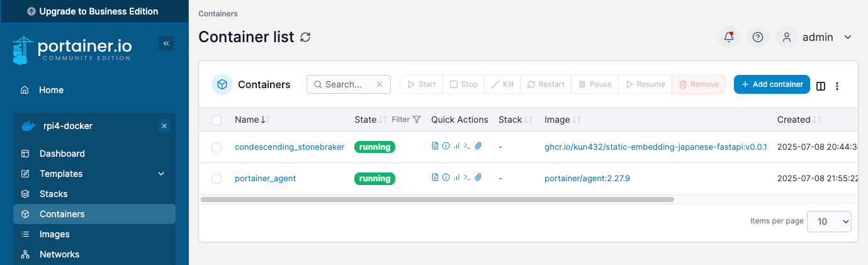Click the Upgrade to Business Edition banner

[x=94, y=11]
